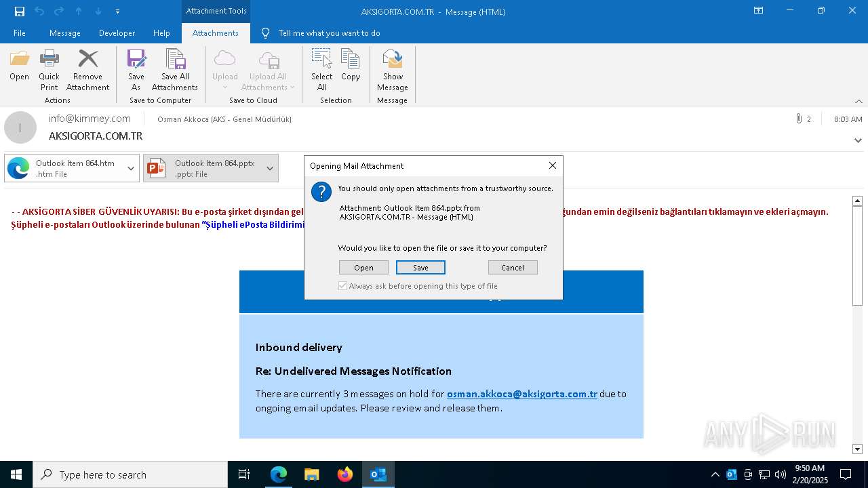Click the Undo arrow in quick access toolbar
Viewport: 868px width, 488px height.
pyautogui.click(x=39, y=12)
